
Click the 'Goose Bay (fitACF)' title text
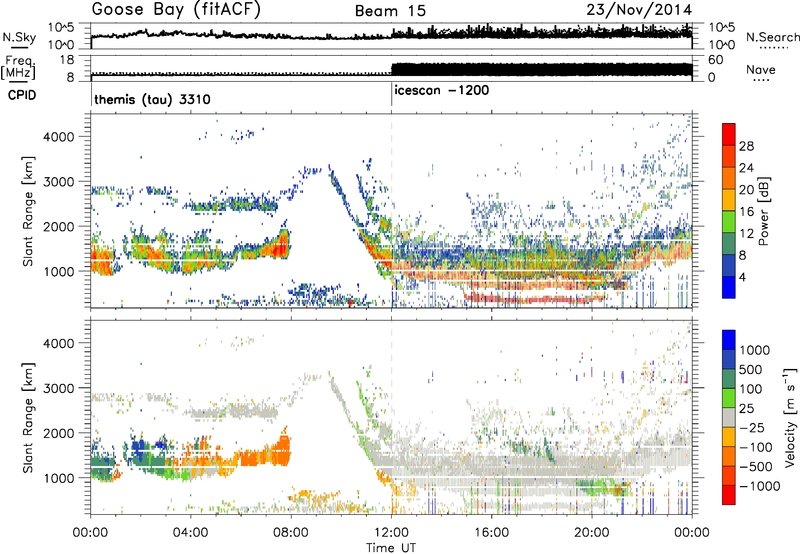pos(176,10)
